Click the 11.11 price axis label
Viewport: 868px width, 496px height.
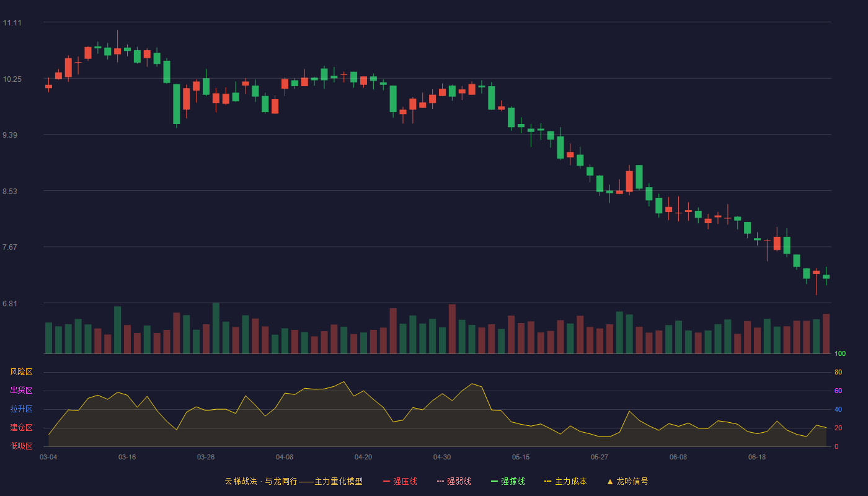point(12,23)
